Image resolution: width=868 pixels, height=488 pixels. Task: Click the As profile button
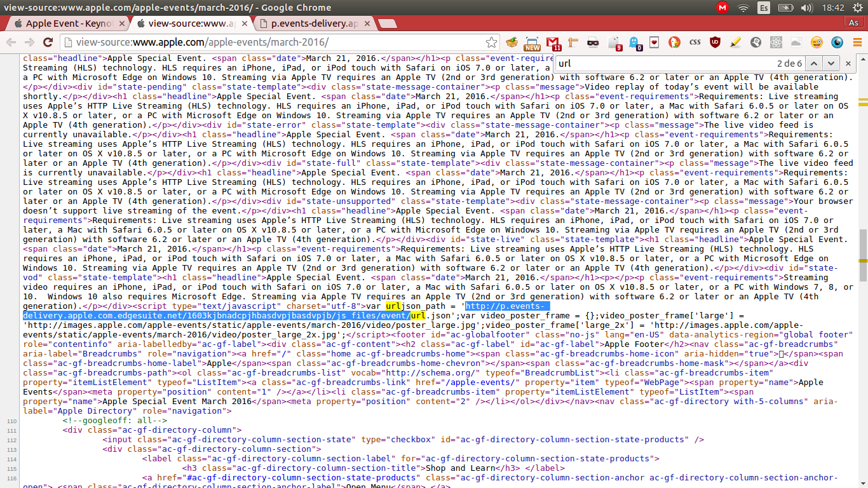[x=854, y=22]
